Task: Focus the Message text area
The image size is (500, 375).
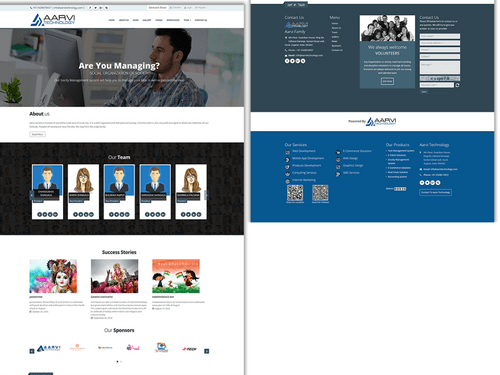Action: [x=440, y=67]
